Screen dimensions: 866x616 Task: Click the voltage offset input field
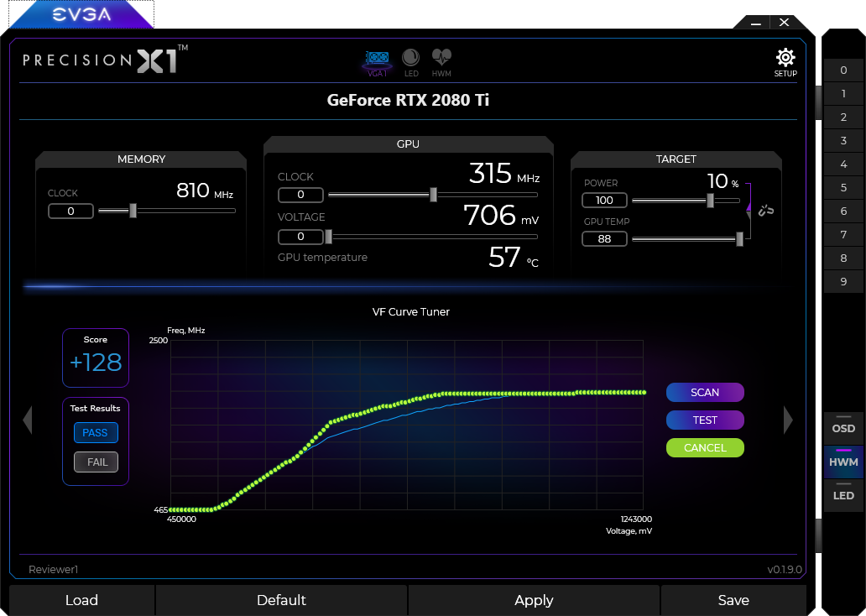[300, 237]
